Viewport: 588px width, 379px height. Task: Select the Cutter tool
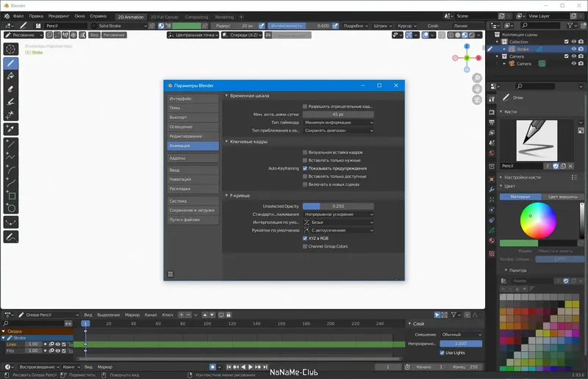tap(11, 115)
